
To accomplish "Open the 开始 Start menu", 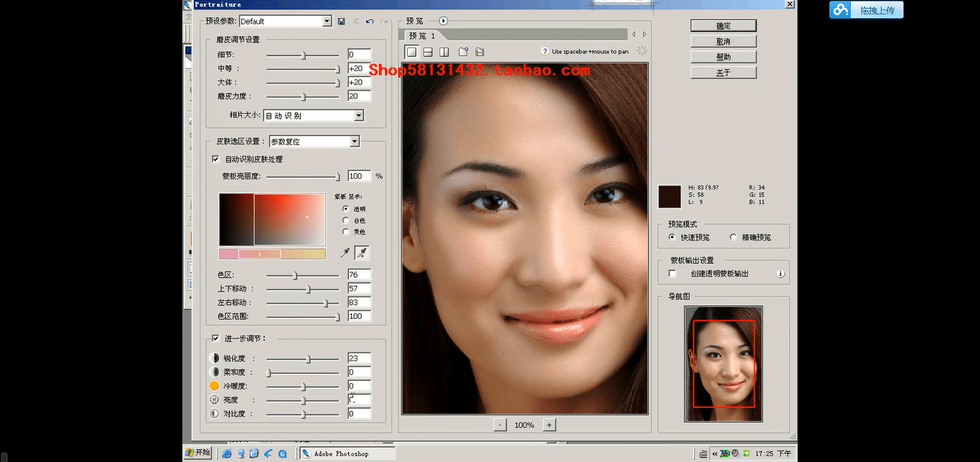I will pos(198,453).
